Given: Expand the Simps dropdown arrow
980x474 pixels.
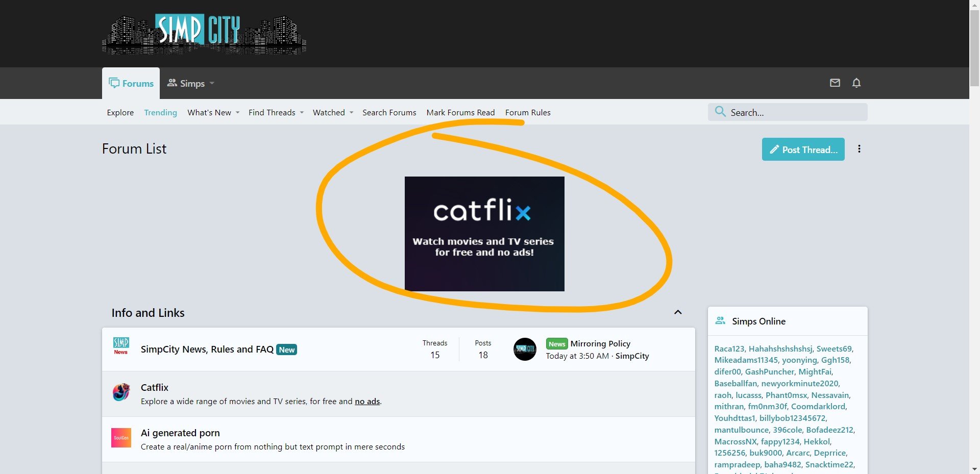Looking at the screenshot, I should click(212, 83).
